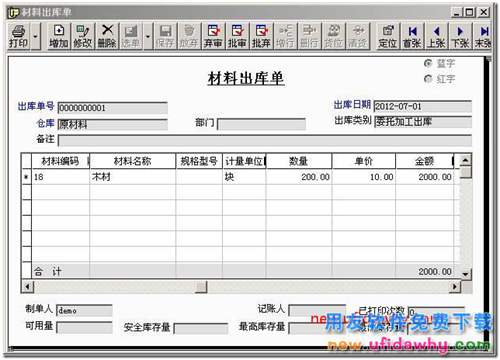Click the 修改 modify toolbar icon

pyautogui.click(x=83, y=36)
